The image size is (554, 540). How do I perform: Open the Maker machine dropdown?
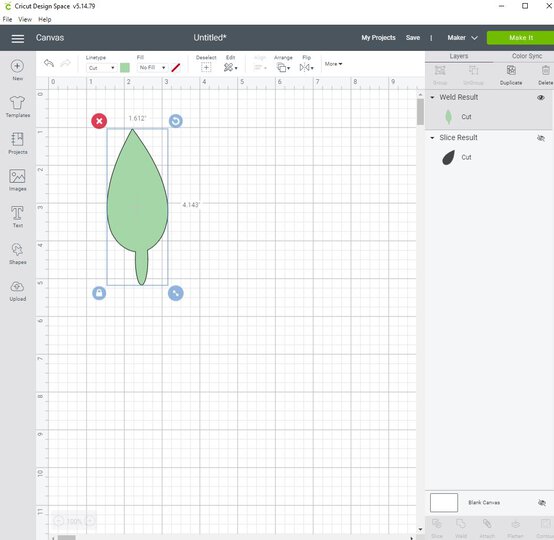point(462,38)
